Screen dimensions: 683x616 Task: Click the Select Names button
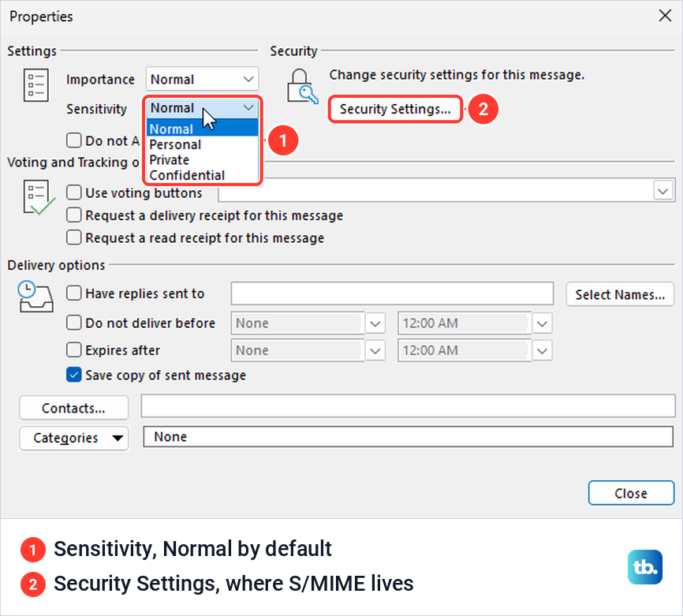click(x=619, y=294)
